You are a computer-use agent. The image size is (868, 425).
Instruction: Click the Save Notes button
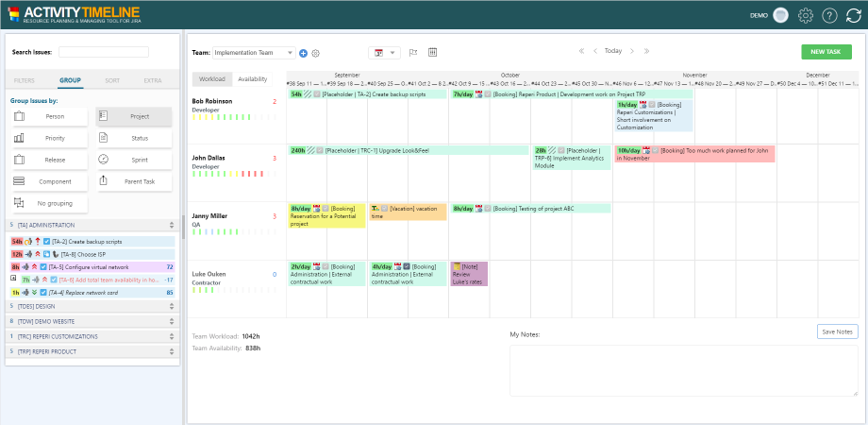pos(837,331)
